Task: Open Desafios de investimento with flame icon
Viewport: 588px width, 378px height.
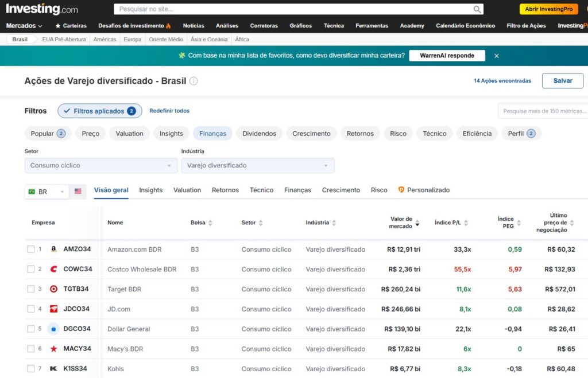Action: pyautogui.click(x=134, y=26)
